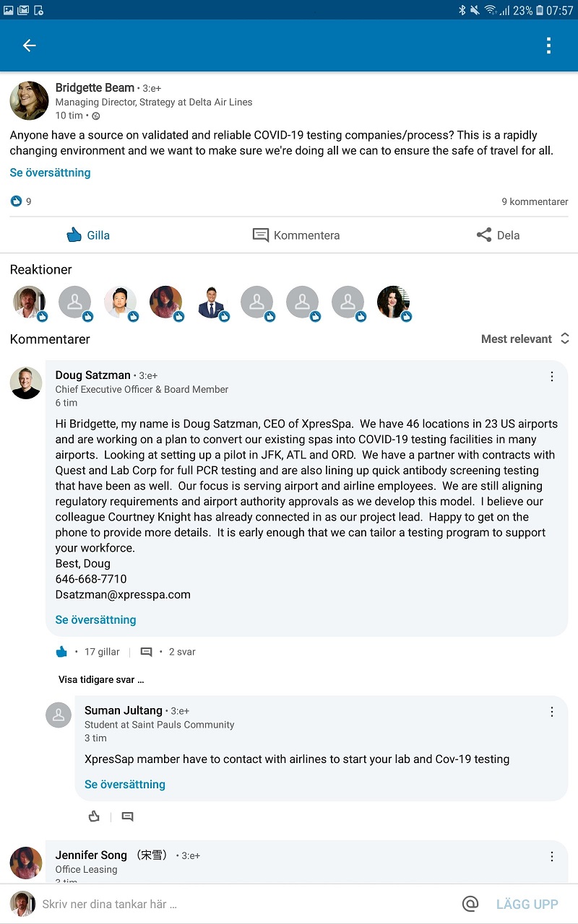The height and width of the screenshot is (924, 578).
Task: Open Bridgette Beam's profile picture
Action: click(x=29, y=100)
